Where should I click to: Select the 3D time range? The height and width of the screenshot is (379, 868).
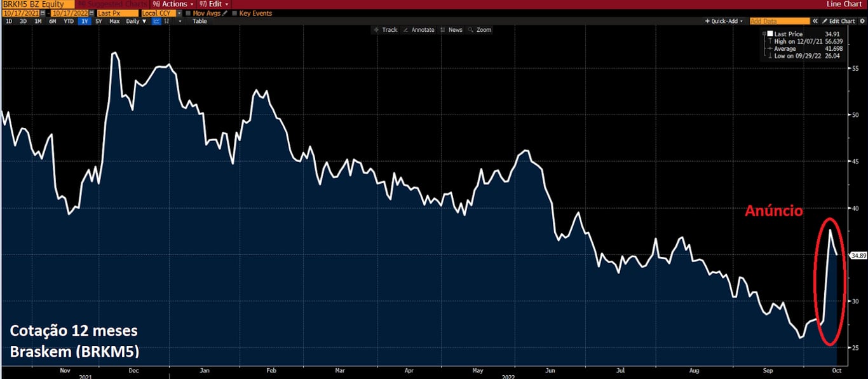23,21
